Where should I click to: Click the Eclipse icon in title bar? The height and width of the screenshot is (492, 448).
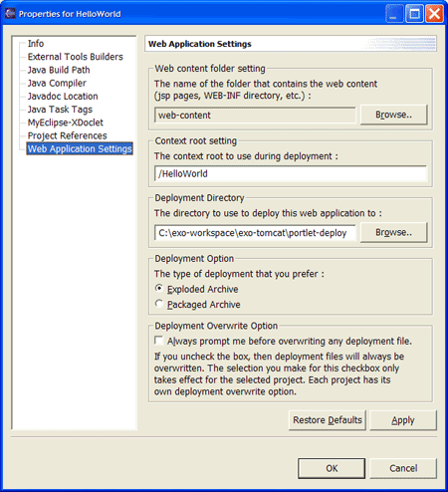(10, 13)
